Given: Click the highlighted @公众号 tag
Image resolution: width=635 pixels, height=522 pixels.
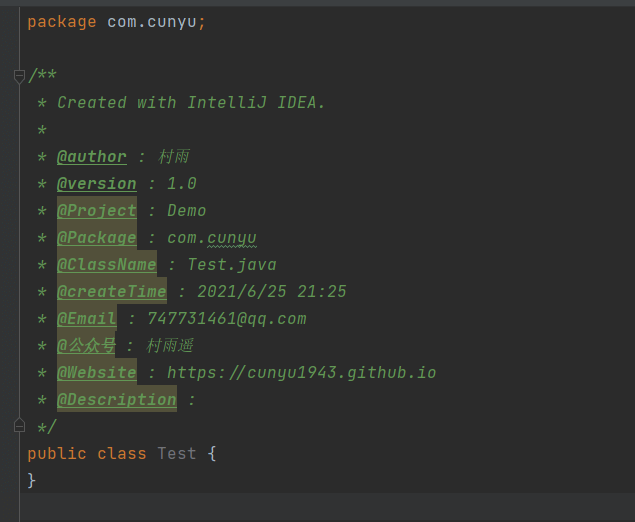Looking at the screenshot, I should point(86,346).
